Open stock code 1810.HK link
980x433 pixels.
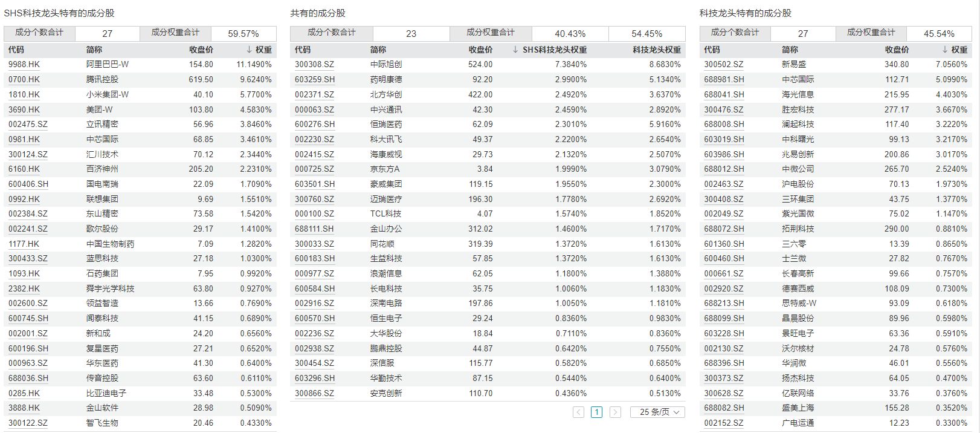pos(24,94)
